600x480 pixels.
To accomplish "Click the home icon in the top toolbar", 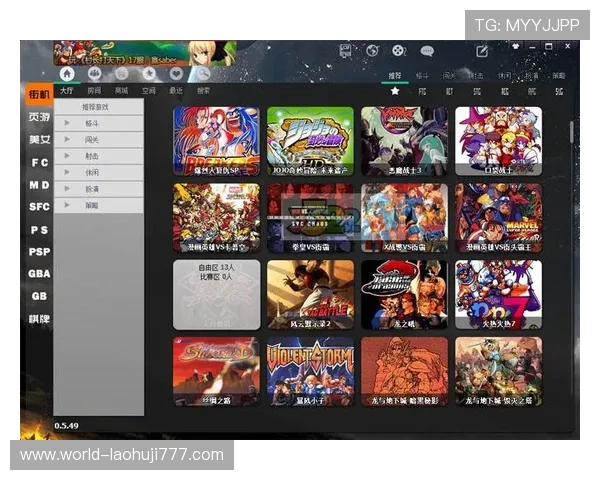I will pyautogui.click(x=67, y=73).
